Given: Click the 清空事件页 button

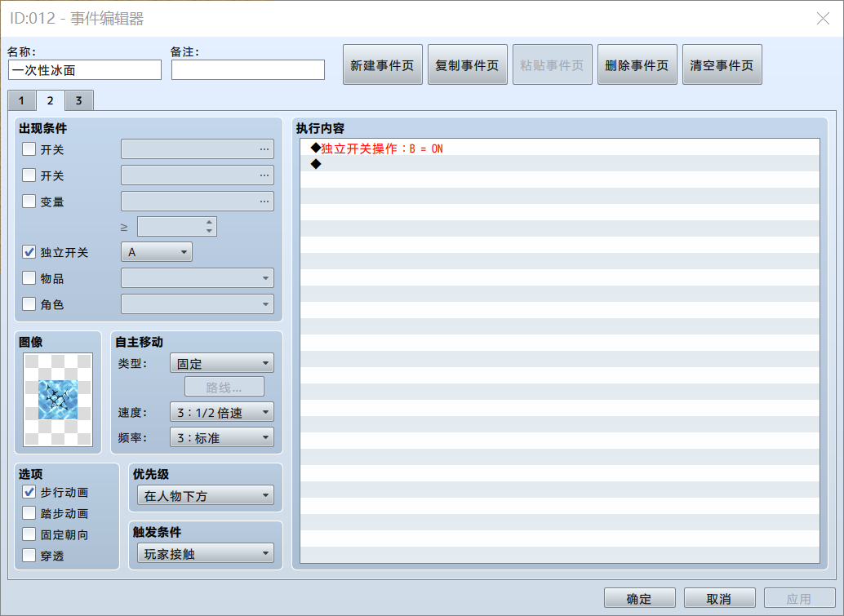Looking at the screenshot, I should 722,65.
